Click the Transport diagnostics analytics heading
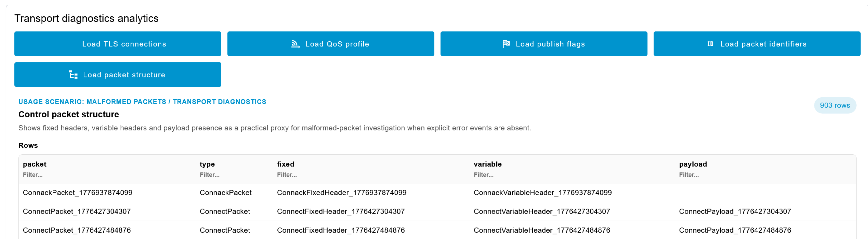Image resolution: width=868 pixels, height=246 pixels. coord(86,18)
